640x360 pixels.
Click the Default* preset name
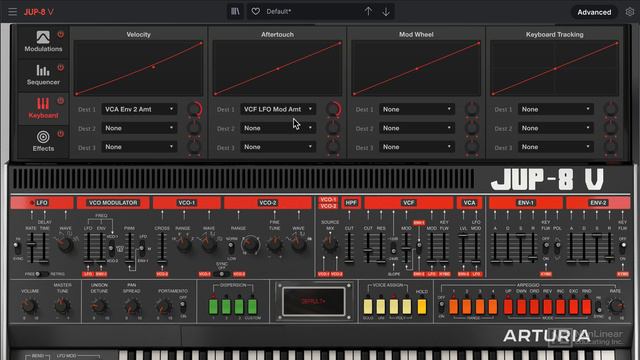point(279,11)
